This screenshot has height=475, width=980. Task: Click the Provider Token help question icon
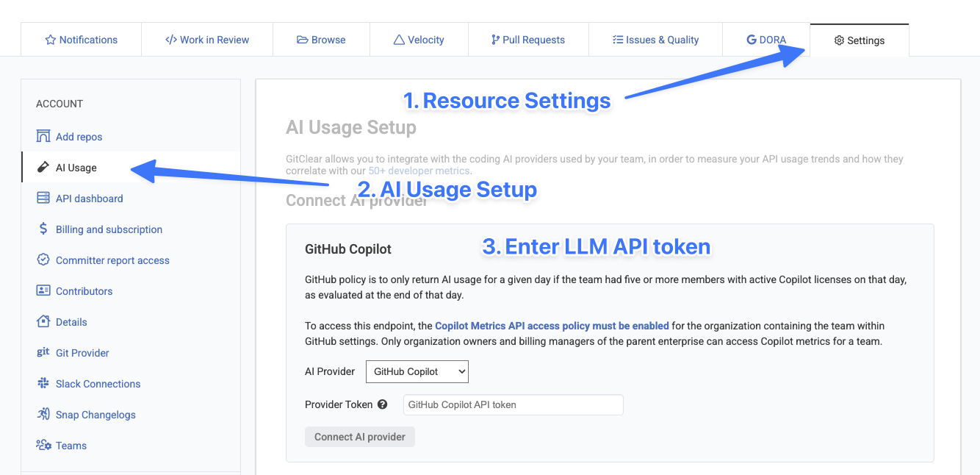(382, 404)
